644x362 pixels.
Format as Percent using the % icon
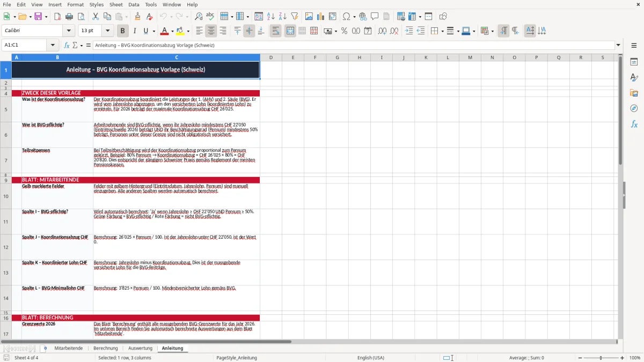click(344, 31)
